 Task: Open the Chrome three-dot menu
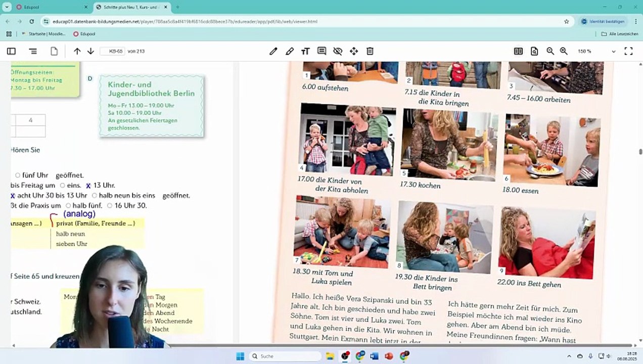pyautogui.click(x=635, y=22)
